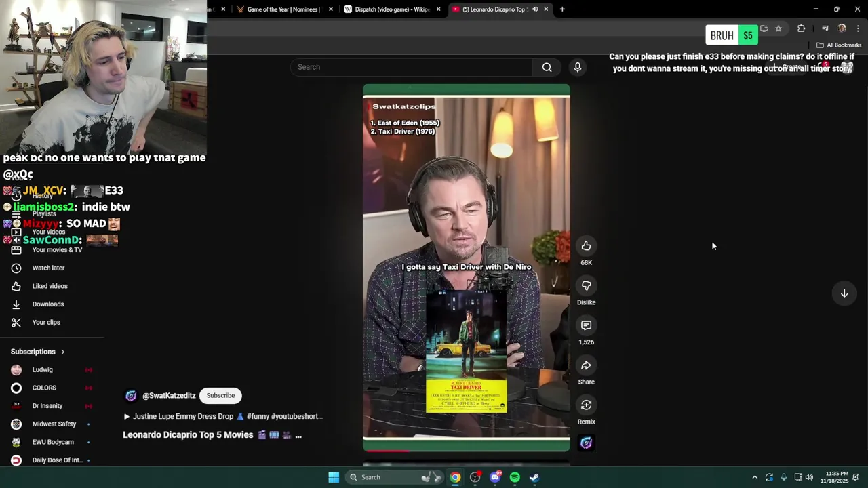
Task: Open Justine Lupe Emmy Dress Drop link
Action: tap(223, 417)
